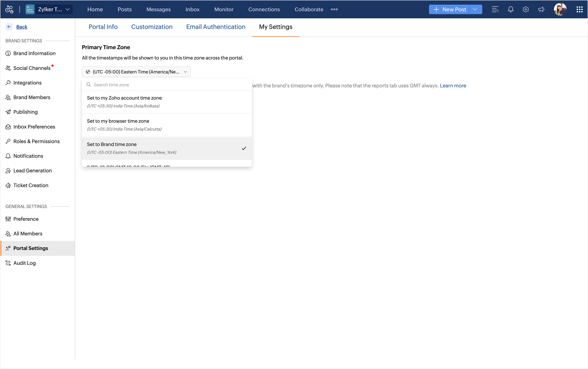Viewport: 588px width, 369px height.
Task: Switch to the Customization tab
Action: pyautogui.click(x=152, y=27)
